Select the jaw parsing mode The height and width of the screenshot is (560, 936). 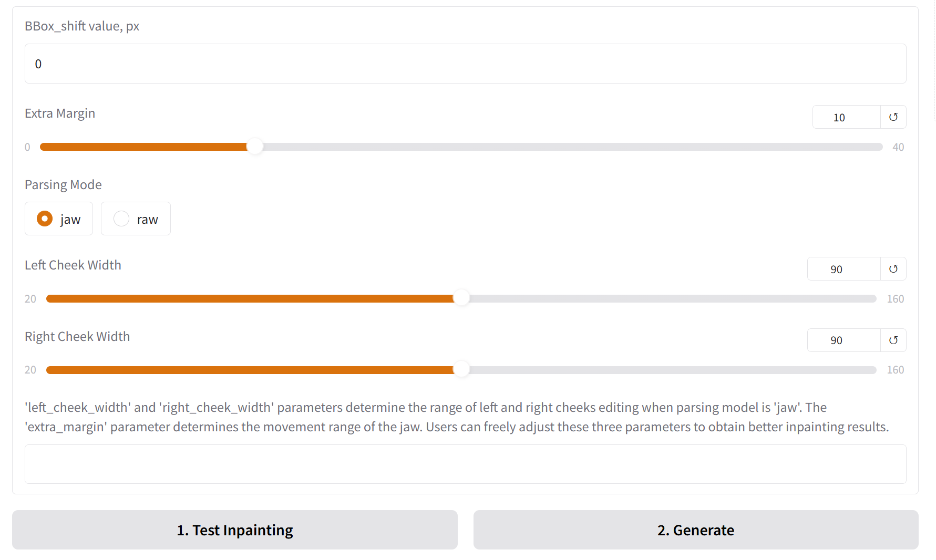(45, 219)
